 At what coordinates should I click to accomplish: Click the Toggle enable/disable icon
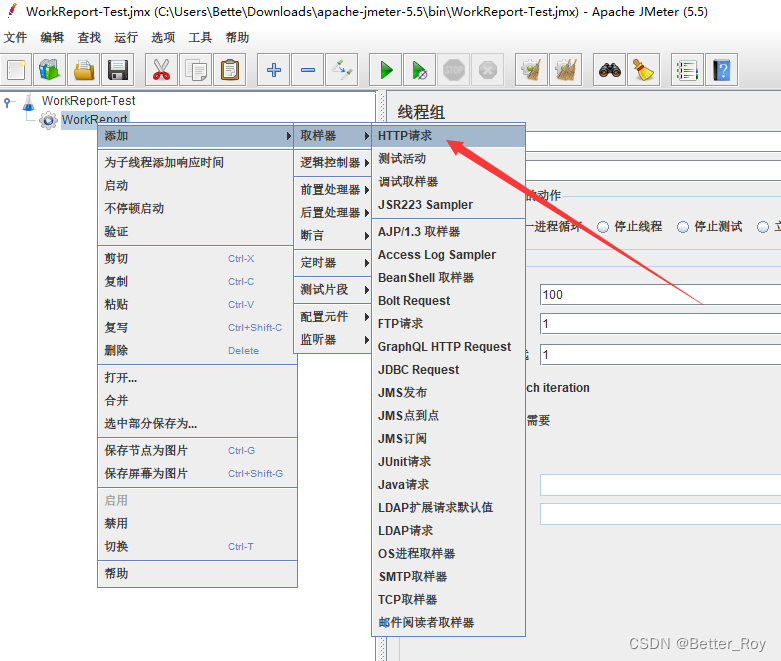342,70
